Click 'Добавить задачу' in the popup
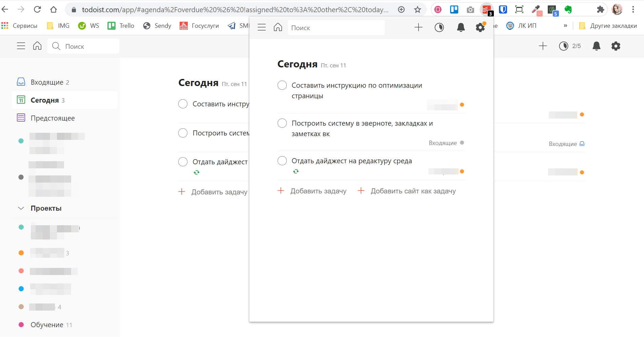Viewport: 644px width, 337px height. [318, 191]
